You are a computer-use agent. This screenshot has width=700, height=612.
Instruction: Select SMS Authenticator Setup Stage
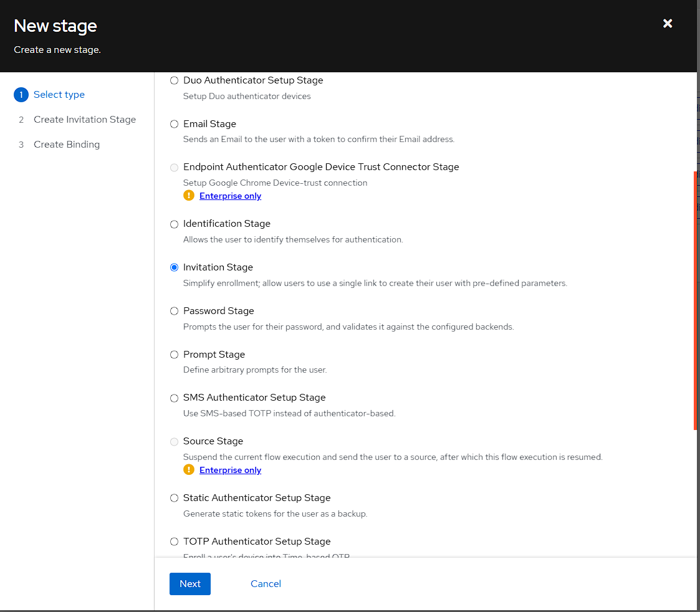175,398
